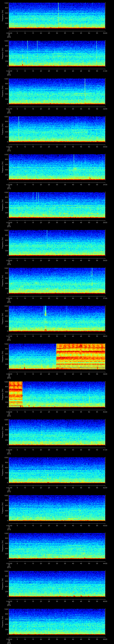This screenshot has height=644, width=114.
Task: Click the '1000' frequency tick of the 6:32:00 panel
Action: tap(6, 117)
